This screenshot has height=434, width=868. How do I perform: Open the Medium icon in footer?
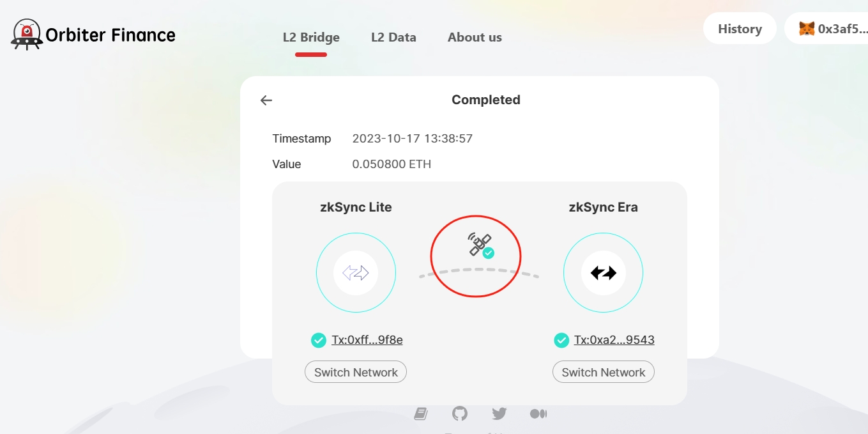click(538, 414)
